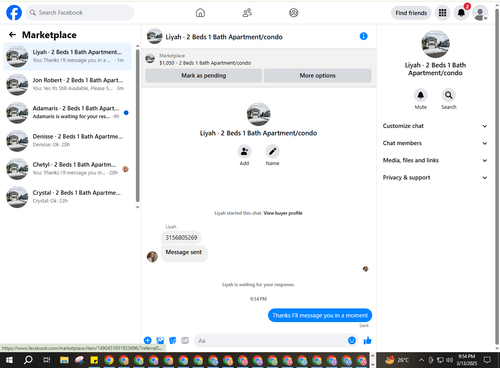This screenshot has width=500, height=368.
Task: Open Adamaris conversation
Action: click(67, 112)
